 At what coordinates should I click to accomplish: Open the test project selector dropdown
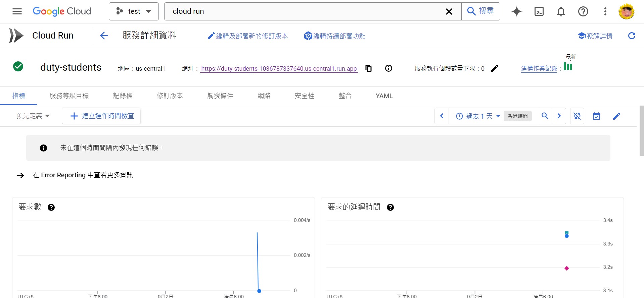pos(134,11)
